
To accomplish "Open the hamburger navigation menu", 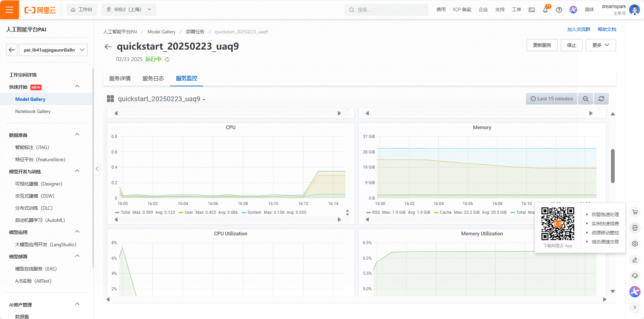I will 9,10.
